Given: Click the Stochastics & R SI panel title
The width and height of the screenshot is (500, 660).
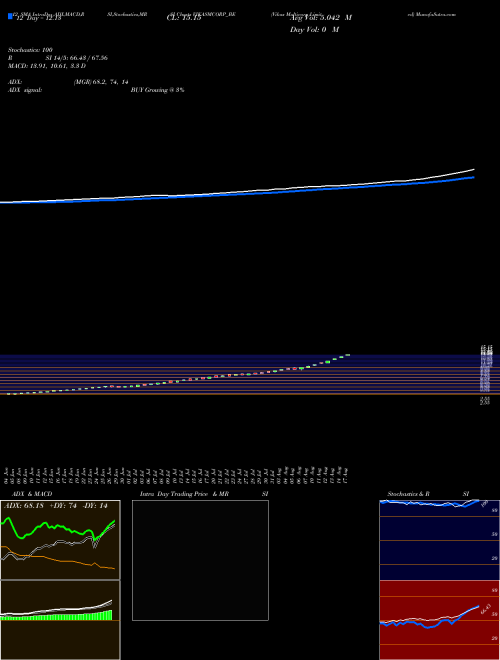Looking at the screenshot, I should [x=428, y=494].
